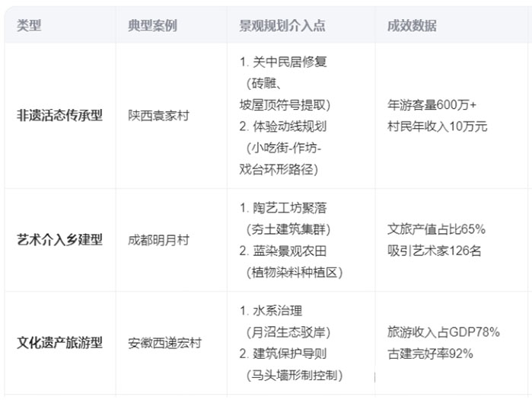The image size is (532, 400).
Task: Click the text 吸引艺术家126名
Action: coord(435,251)
